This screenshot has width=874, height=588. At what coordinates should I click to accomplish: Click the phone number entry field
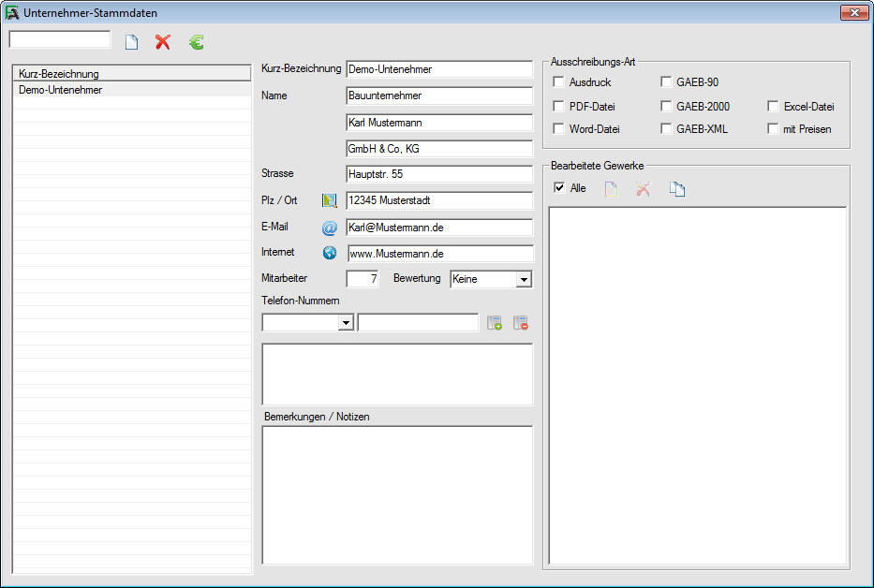[418, 323]
